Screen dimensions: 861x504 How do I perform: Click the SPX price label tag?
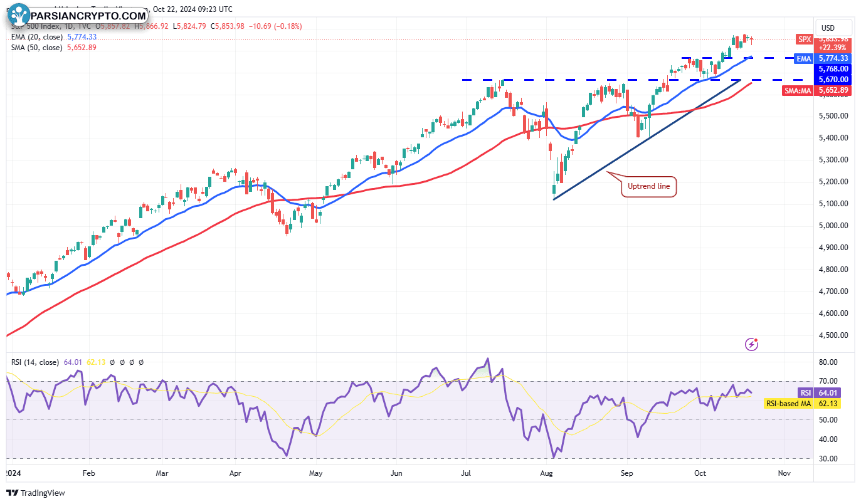click(x=804, y=39)
